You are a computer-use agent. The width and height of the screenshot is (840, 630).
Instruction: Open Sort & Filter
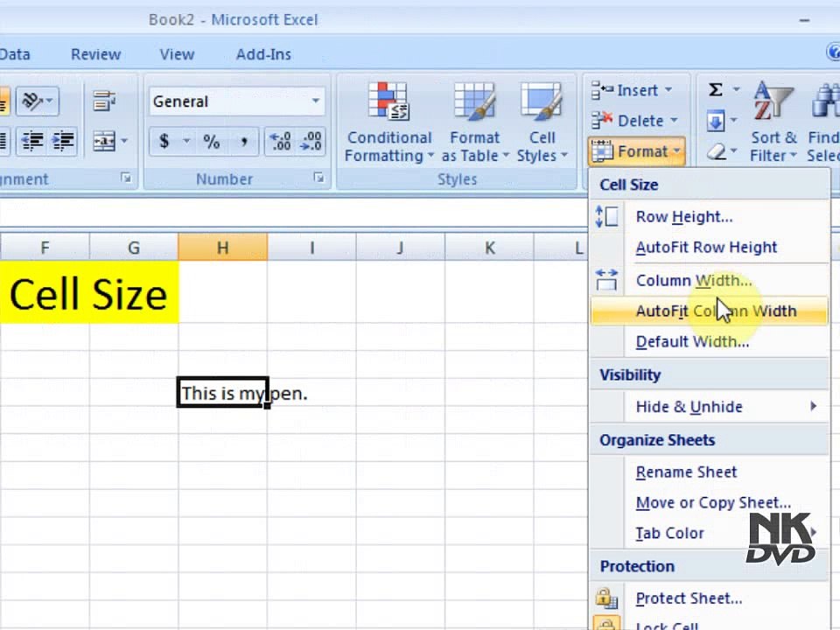coord(773,122)
